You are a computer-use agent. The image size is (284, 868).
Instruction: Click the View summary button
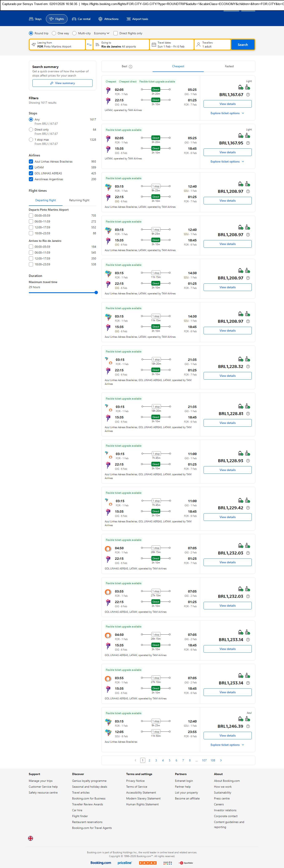click(62, 83)
